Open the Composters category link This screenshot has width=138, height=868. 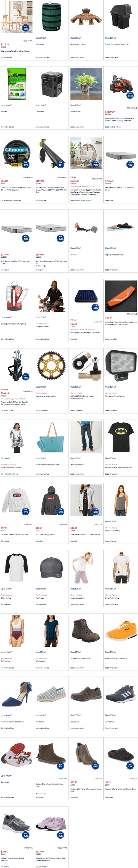(40, 111)
